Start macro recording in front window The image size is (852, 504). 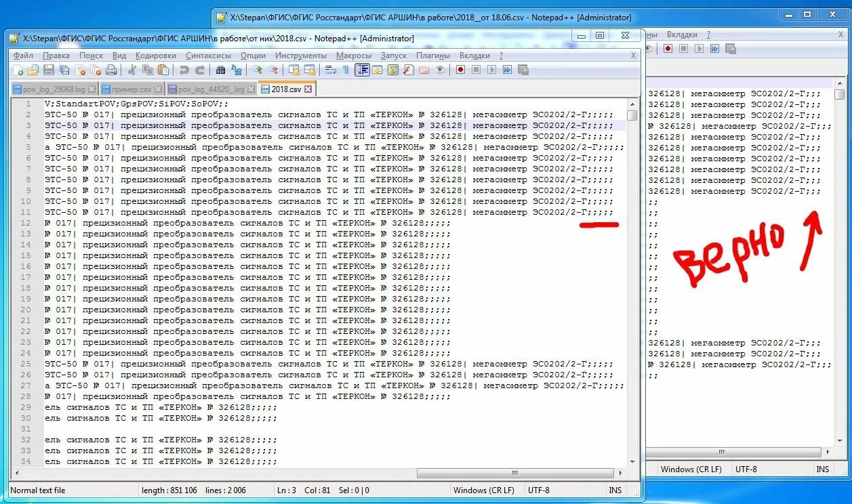pyautogui.click(x=461, y=70)
